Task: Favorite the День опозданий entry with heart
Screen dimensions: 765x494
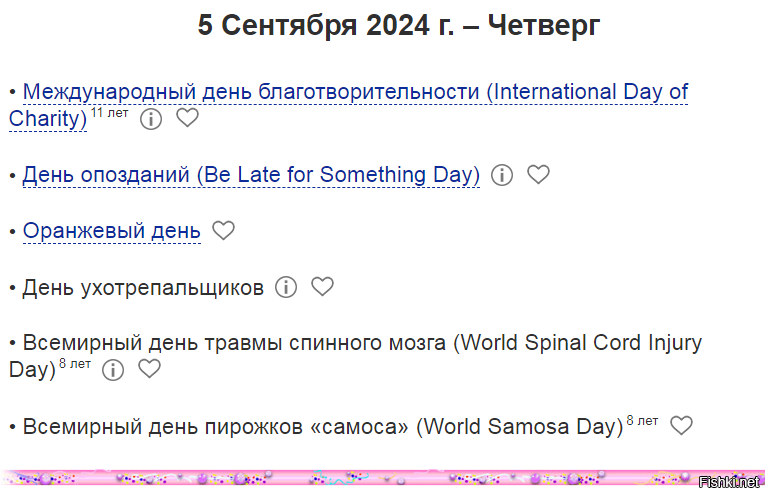Action: [538, 174]
